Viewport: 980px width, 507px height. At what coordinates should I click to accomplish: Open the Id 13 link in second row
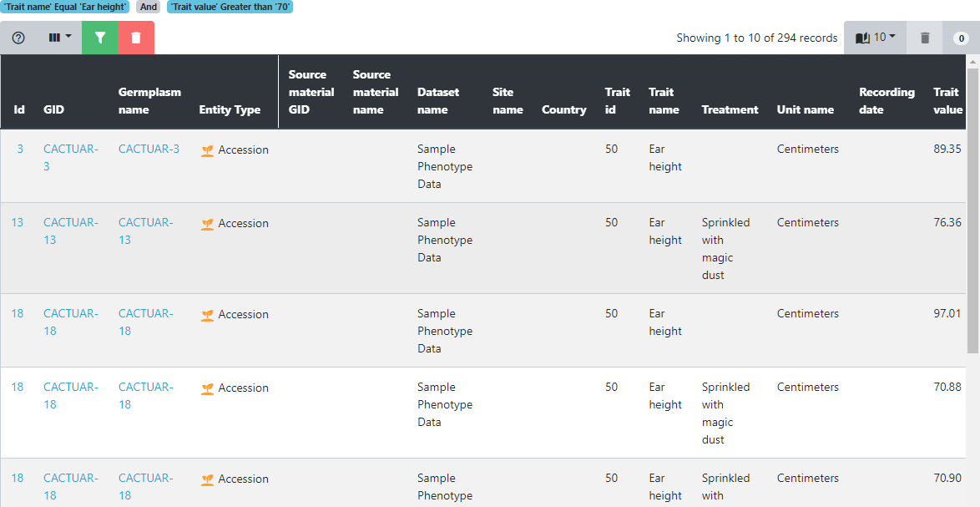[x=18, y=222]
